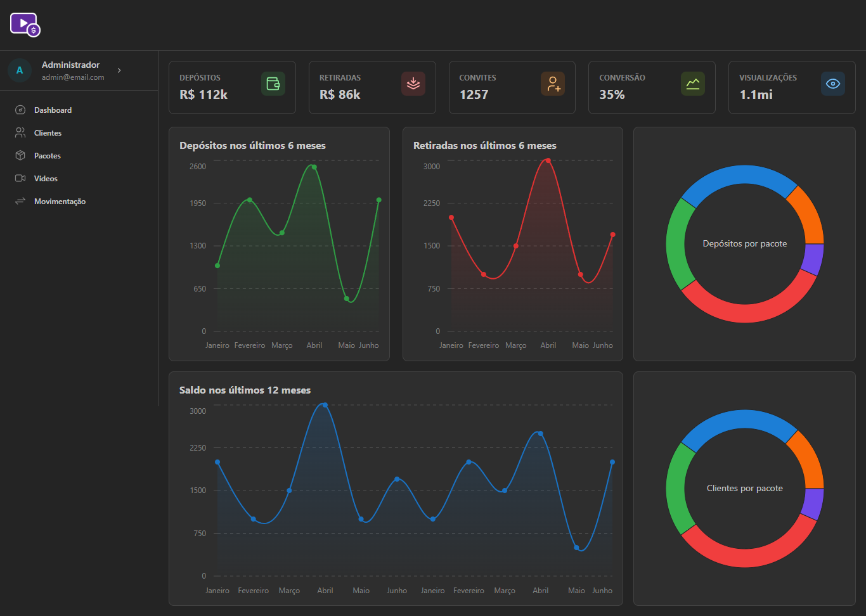Click the blue segment of Depósitos por pacote donut
This screenshot has height=616, width=866.
tap(739, 176)
